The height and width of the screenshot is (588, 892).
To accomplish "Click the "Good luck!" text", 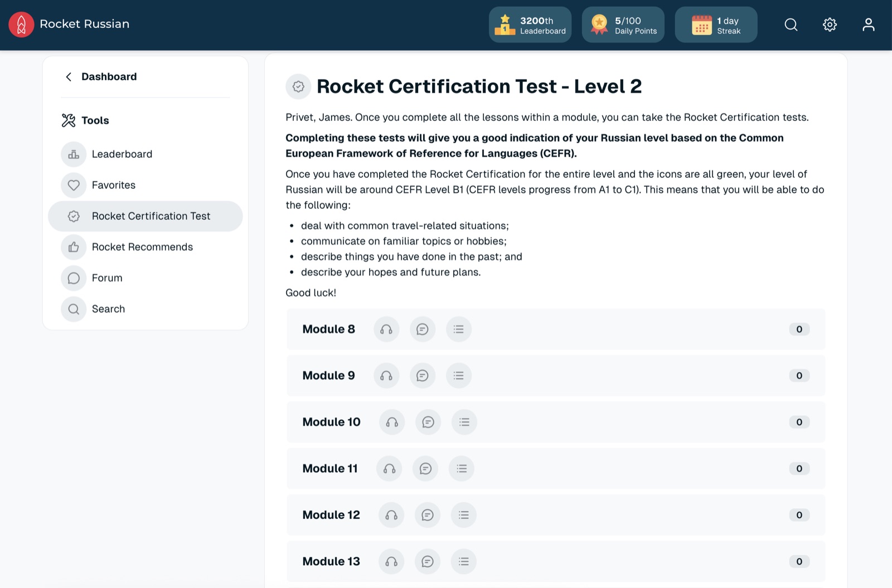I will pos(311,293).
